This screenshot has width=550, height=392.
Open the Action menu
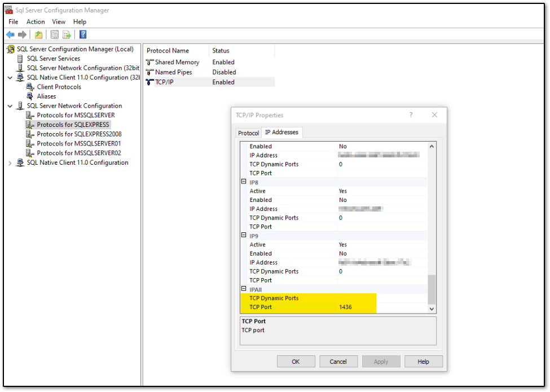36,22
